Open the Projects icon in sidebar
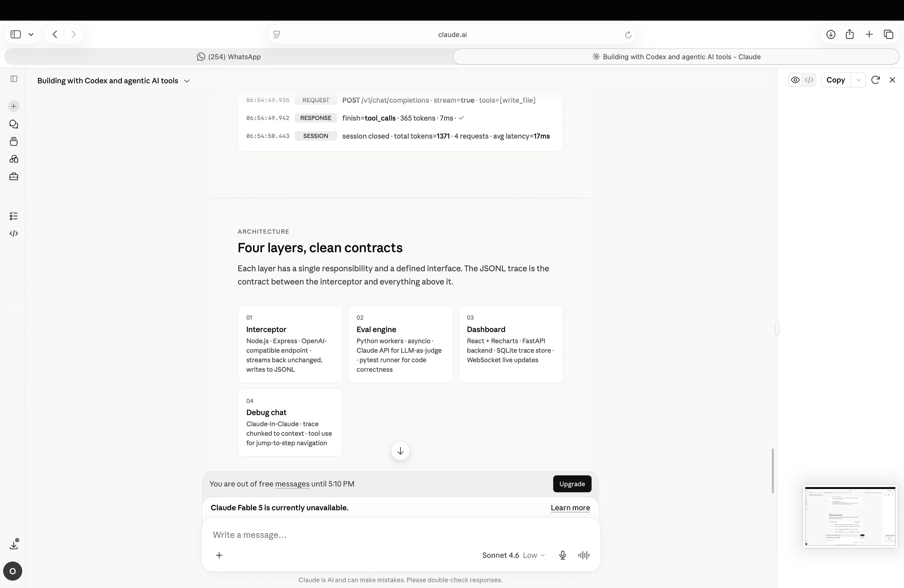904x588 pixels. point(14,142)
